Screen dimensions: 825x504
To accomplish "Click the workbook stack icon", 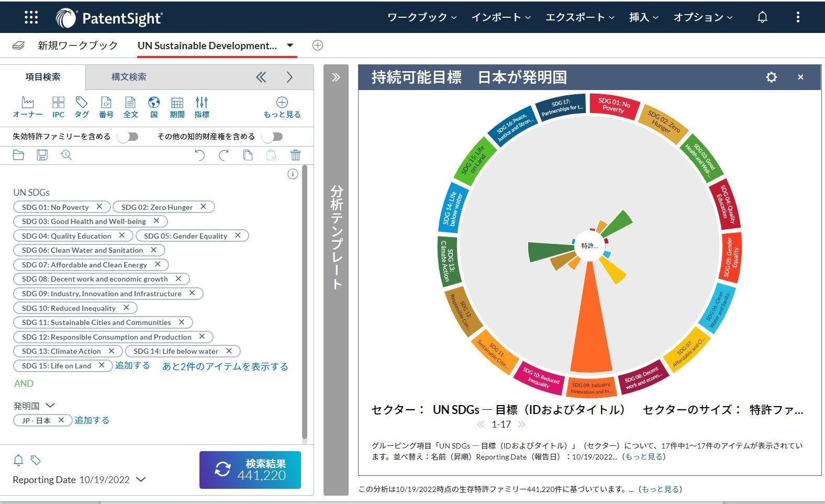I will [18, 46].
